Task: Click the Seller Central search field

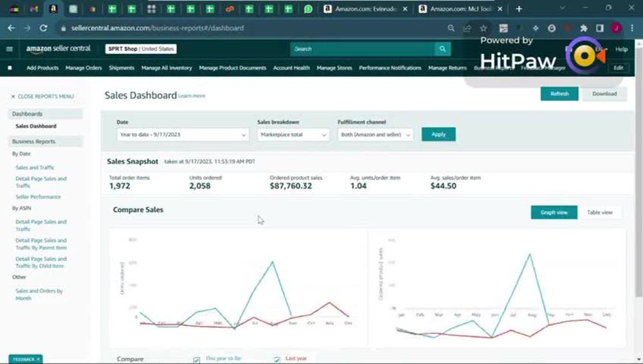Action: 363,49
